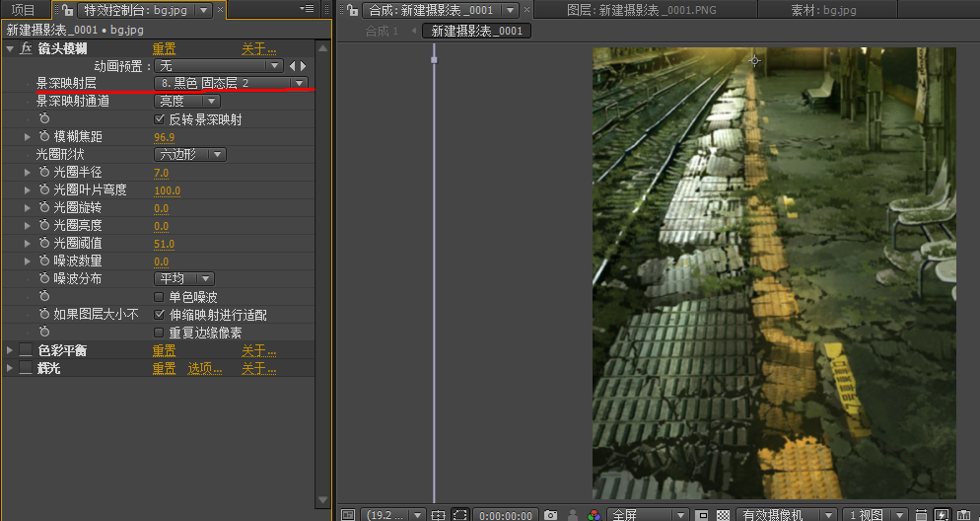Screen dimensions: 980x521
Task: Click the 模糊焦距 value 96.9
Action: pos(164,136)
